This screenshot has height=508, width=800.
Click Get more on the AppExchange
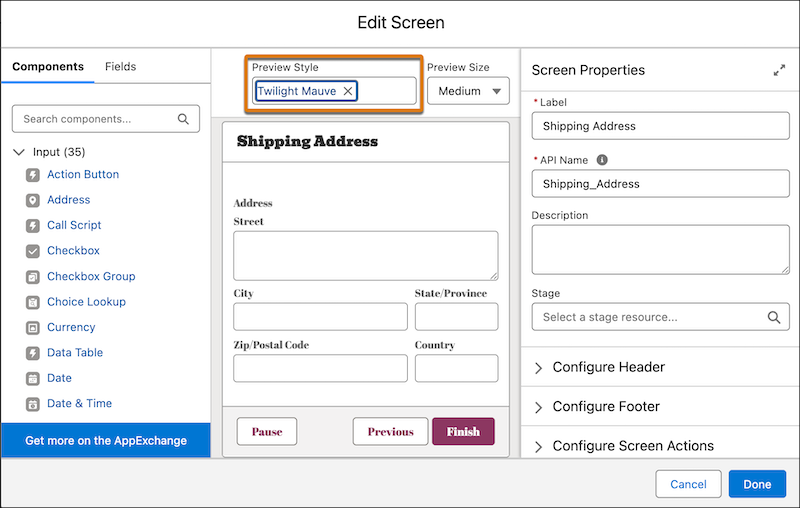106,440
